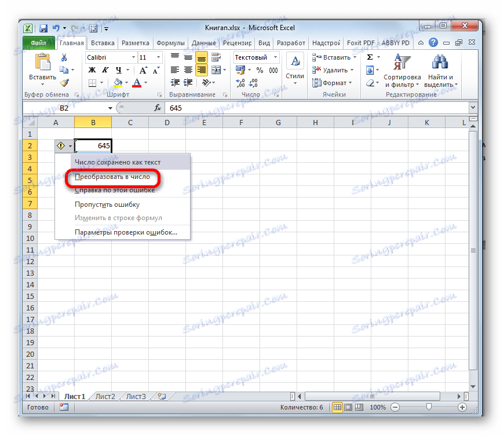Open the Name Box dropdown arrow
Screen dimensions: 504x435
pos(110,108)
